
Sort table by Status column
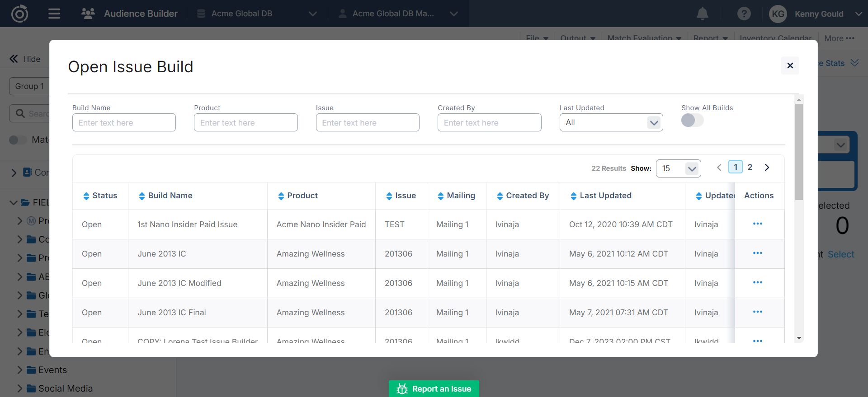86,196
